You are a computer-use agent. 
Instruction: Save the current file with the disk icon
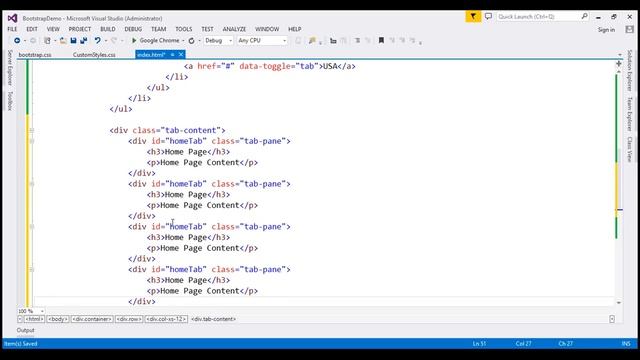73,40
